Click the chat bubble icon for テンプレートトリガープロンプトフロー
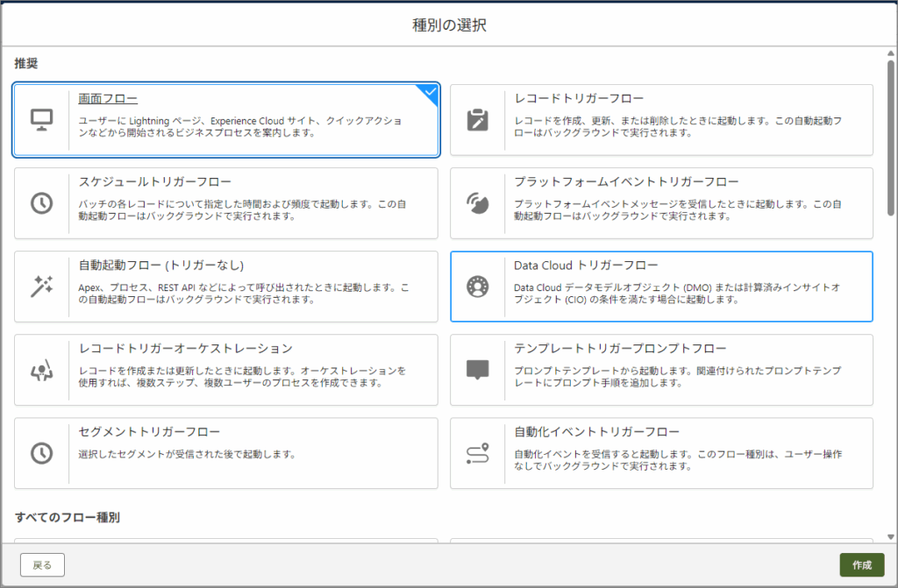898x588 pixels. 478,370
